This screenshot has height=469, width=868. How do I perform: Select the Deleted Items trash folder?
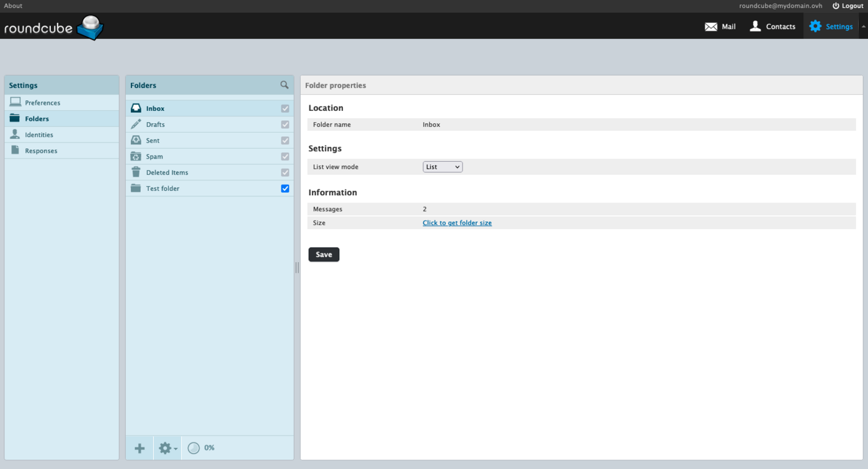coord(167,173)
